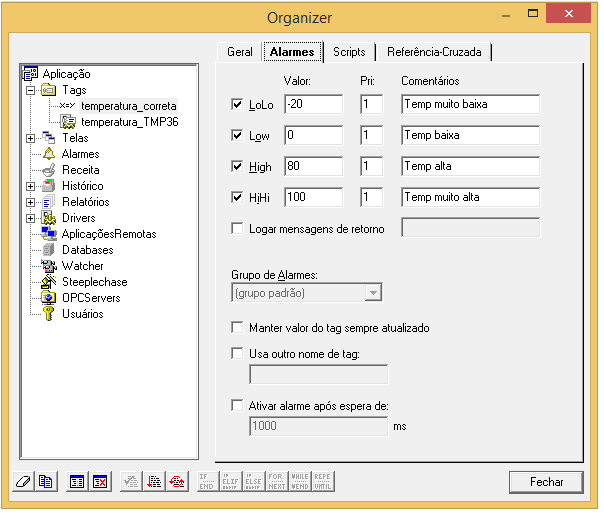This screenshot has width=604, height=516.
Task: Click the Fechar button
Action: tap(546, 481)
